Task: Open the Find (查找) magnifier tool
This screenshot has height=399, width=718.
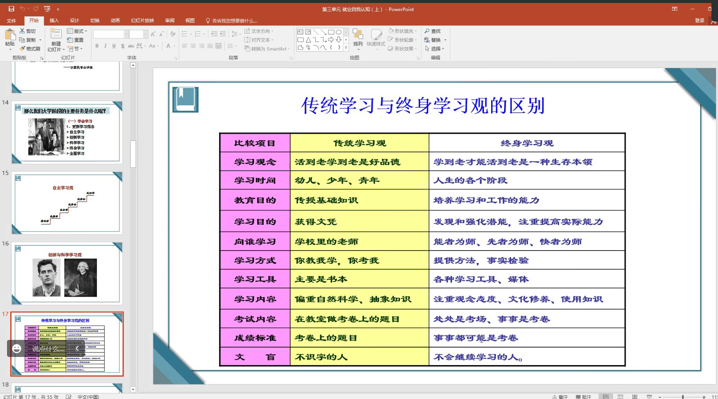Action: coord(432,31)
